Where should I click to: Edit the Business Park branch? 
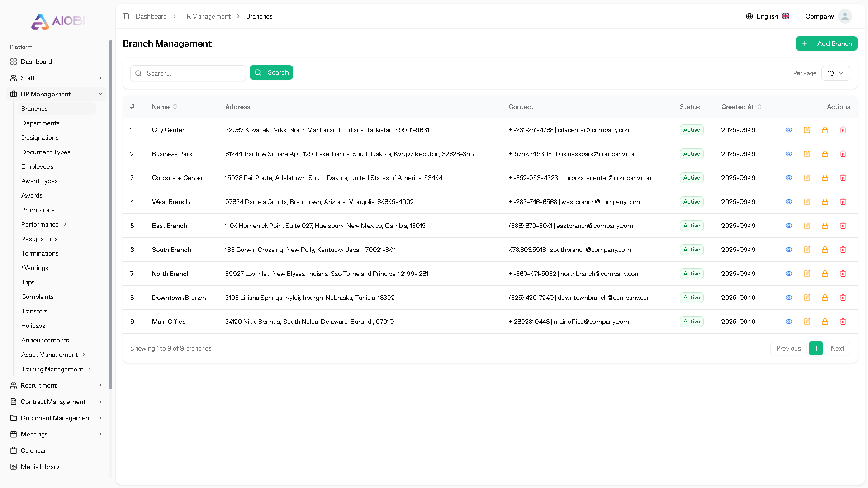807,154
